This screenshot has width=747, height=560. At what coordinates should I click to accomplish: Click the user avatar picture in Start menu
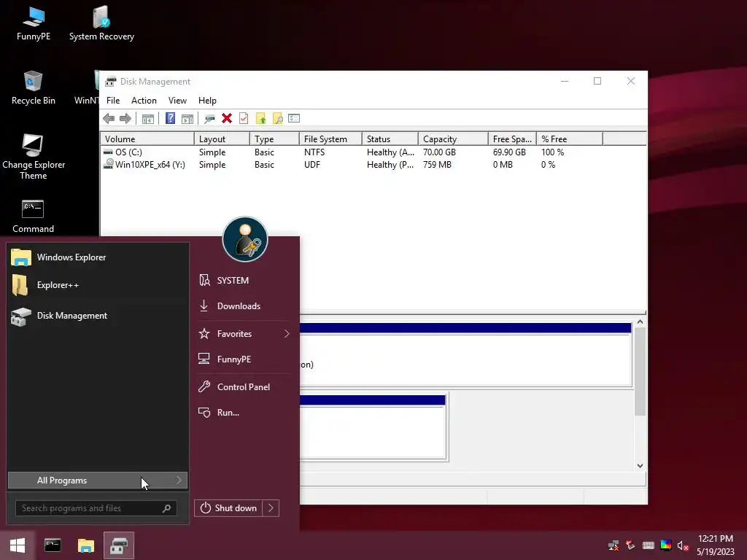(x=245, y=239)
